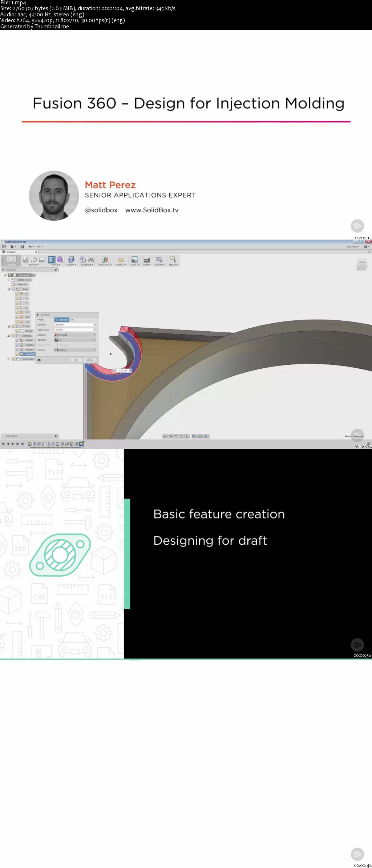Collapse the Origin tree node
The image size is (372, 868).
click(9, 289)
